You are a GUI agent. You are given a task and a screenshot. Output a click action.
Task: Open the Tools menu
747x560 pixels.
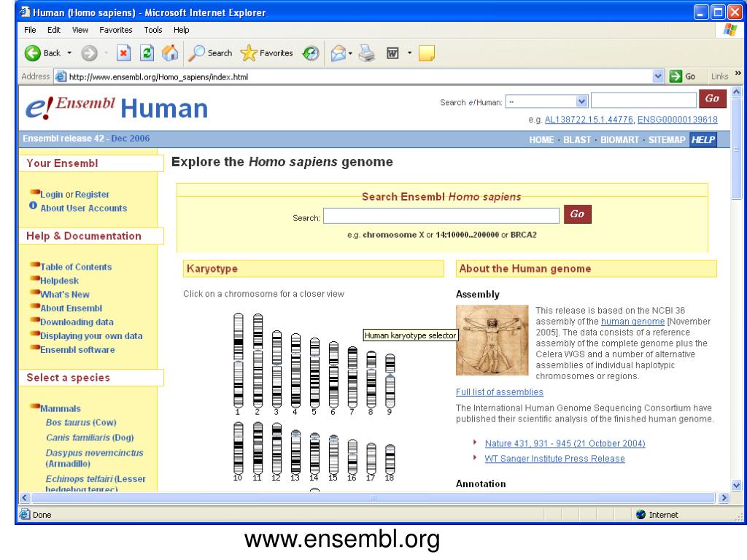[x=153, y=29]
